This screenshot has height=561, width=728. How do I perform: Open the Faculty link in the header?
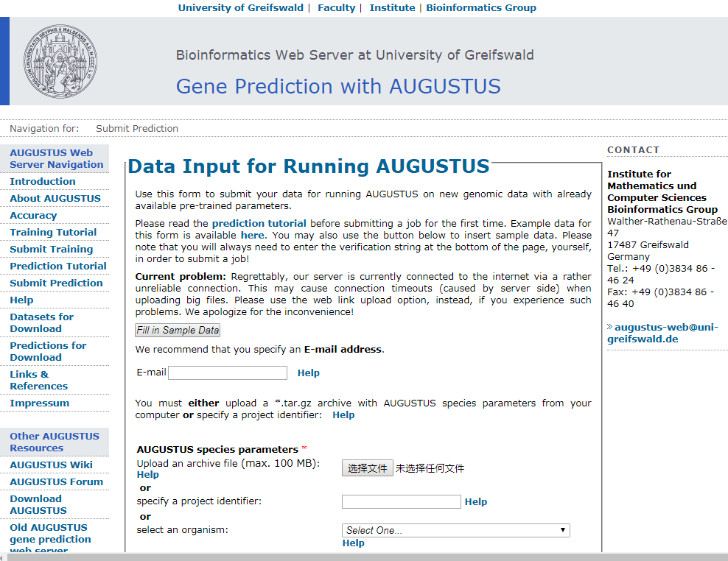(x=336, y=8)
